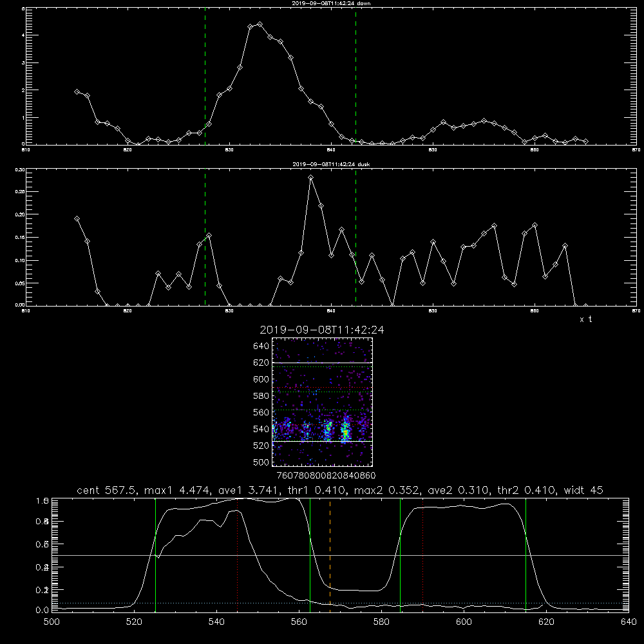The image size is (644, 644).
Task: Click the 'thr1 0.410' value
Action: [x=319, y=490]
